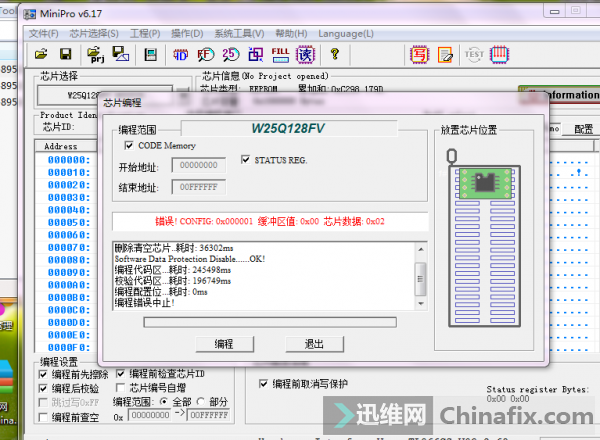Viewport: 600px width, 440px height.
Task: Click the chip buffer document icon
Action: click(x=150, y=54)
